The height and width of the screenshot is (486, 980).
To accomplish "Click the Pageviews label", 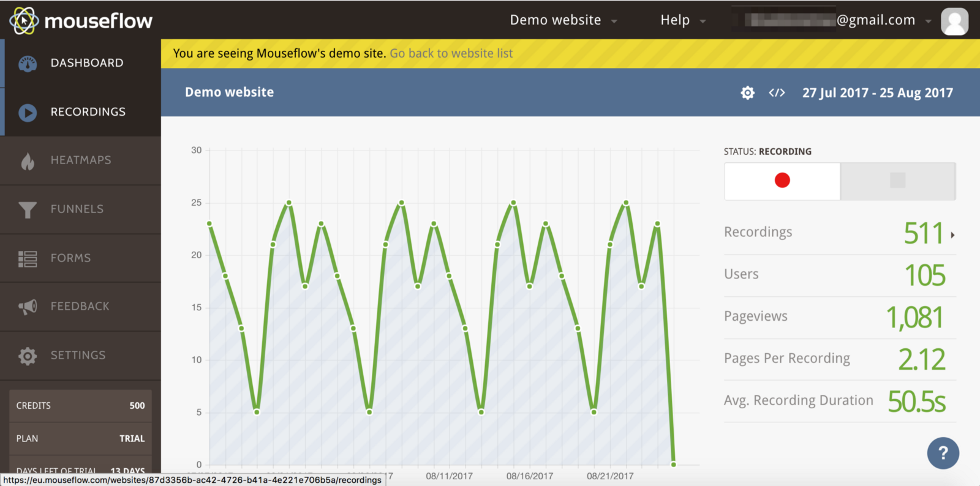I will click(756, 316).
